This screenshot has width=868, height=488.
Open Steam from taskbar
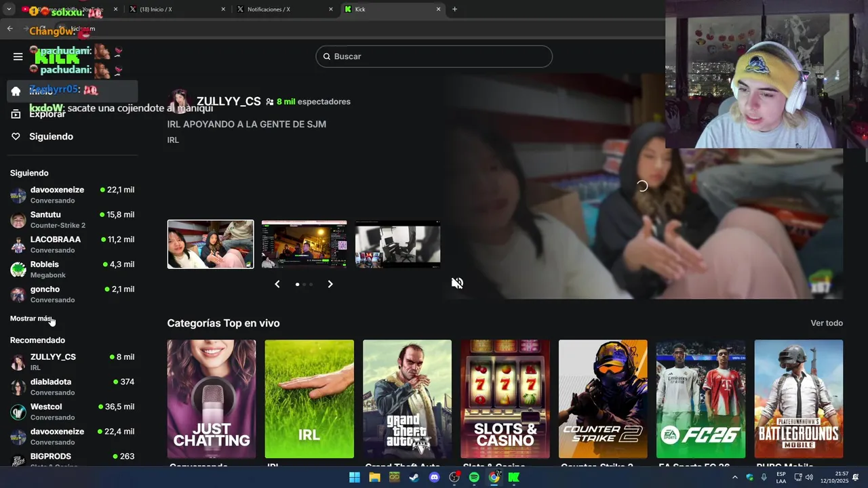(x=414, y=477)
